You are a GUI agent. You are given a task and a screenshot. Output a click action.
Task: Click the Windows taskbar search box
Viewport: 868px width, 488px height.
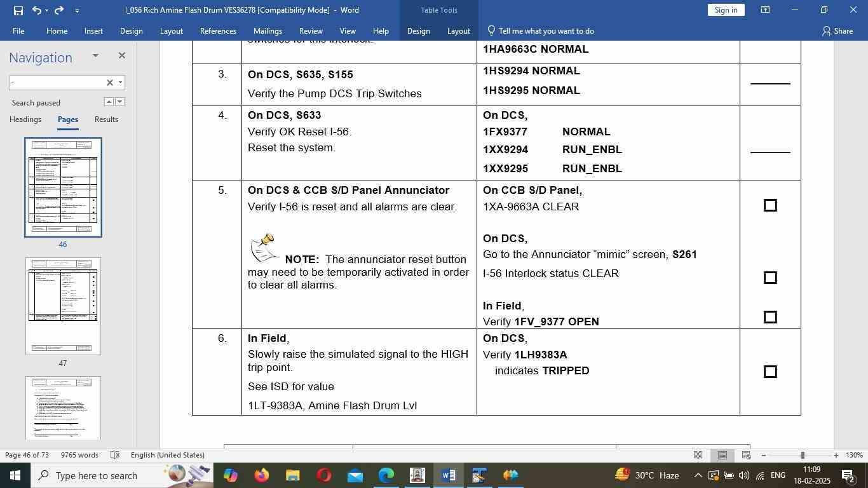tap(122, 475)
